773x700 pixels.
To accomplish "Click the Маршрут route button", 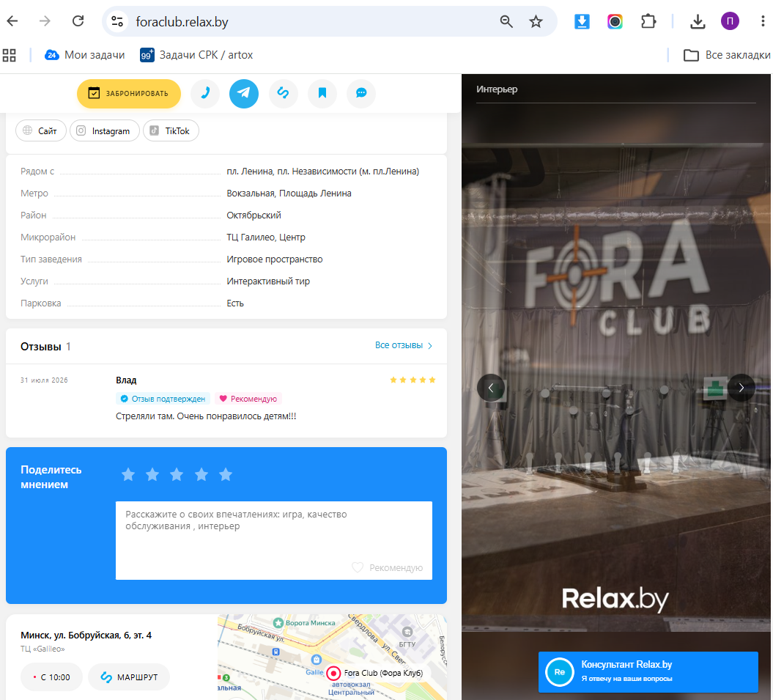I will coord(129,677).
